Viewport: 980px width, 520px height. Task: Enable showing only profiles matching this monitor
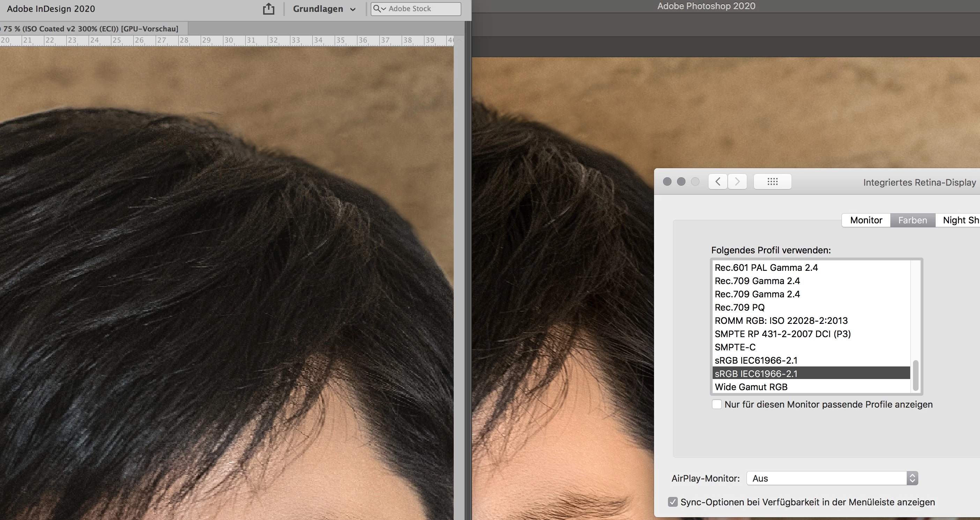click(717, 404)
